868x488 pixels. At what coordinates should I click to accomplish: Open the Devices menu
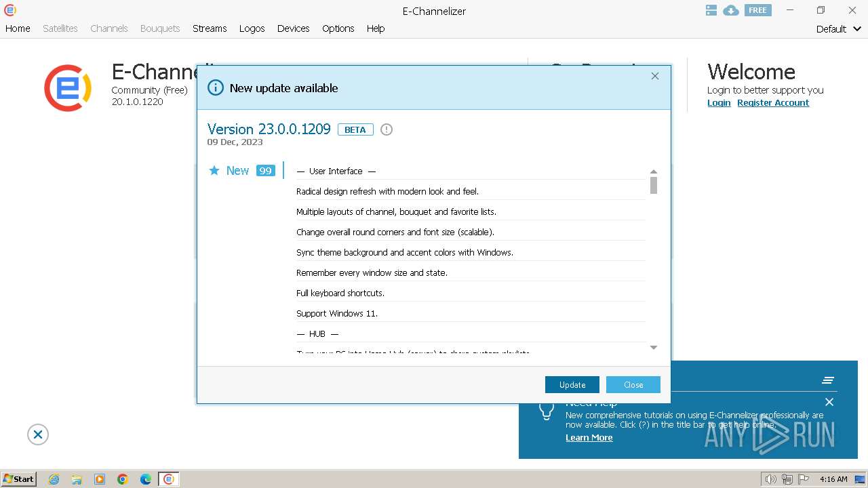click(294, 28)
